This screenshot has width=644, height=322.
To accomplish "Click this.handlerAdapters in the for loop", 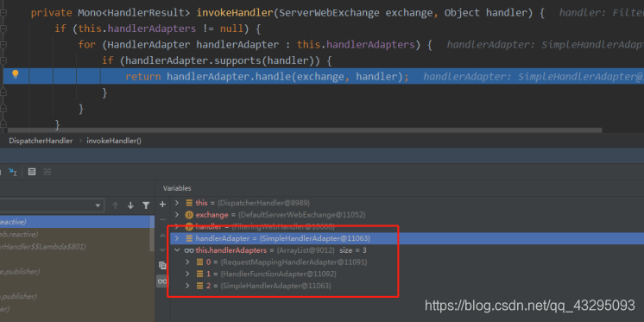I will coord(356,45).
